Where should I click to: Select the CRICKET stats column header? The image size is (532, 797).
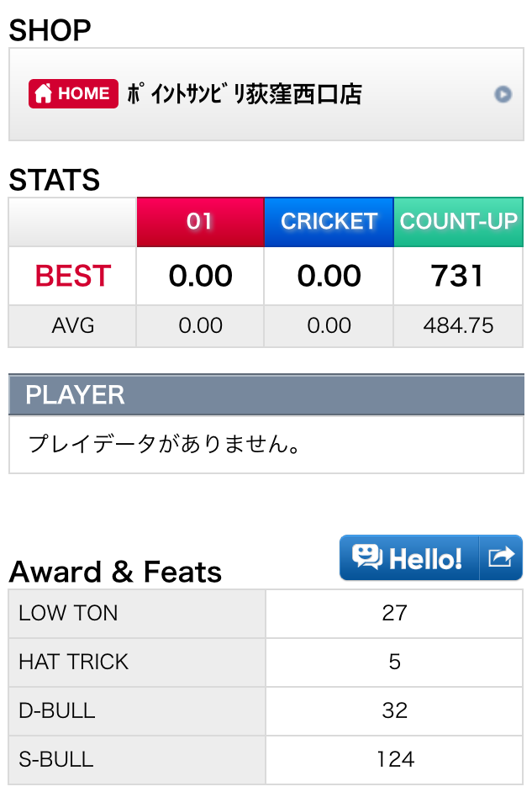coord(329,222)
